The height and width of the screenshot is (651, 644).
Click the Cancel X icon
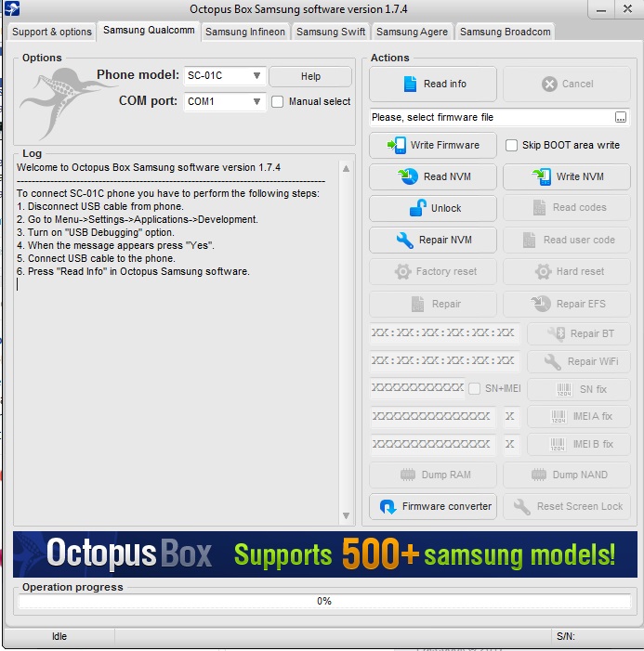click(x=549, y=84)
